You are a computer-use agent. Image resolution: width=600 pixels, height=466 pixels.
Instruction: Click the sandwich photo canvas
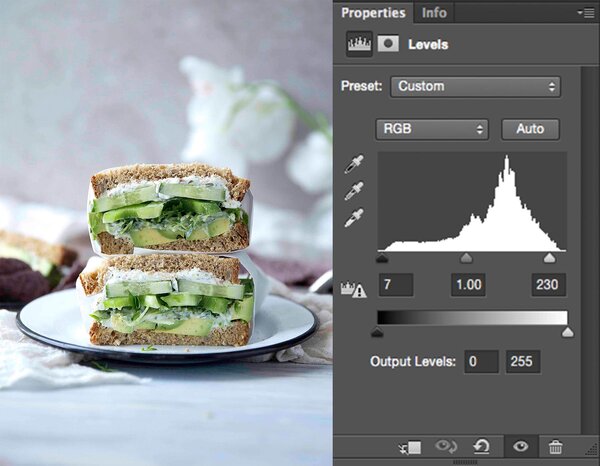[166, 233]
